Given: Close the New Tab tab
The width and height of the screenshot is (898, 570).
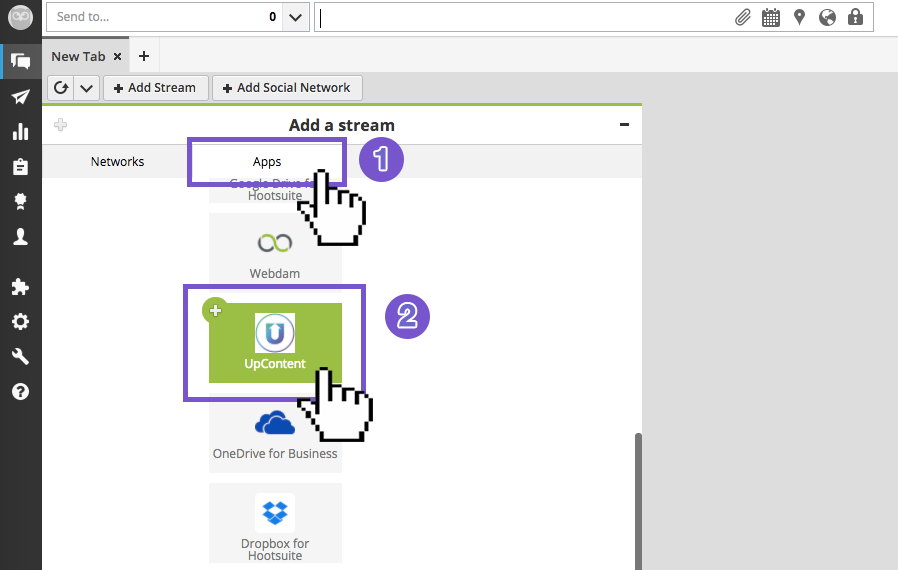Looking at the screenshot, I should point(117,56).
